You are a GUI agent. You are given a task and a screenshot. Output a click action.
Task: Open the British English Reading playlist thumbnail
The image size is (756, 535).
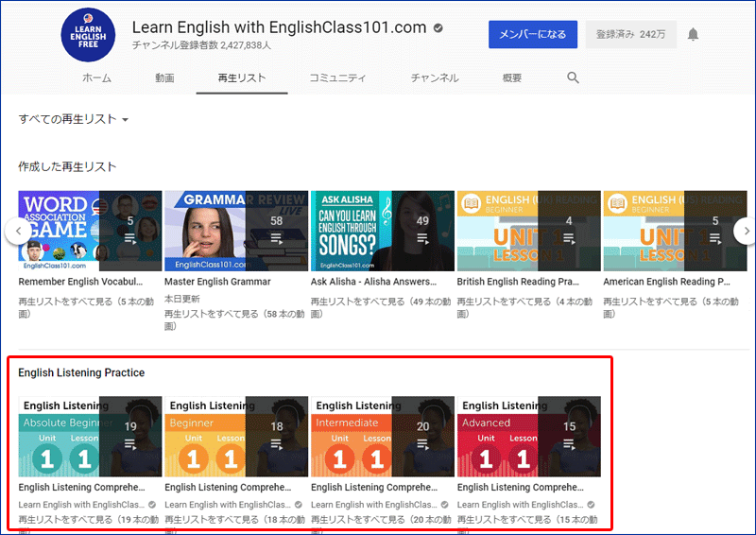tap(529, 231)
